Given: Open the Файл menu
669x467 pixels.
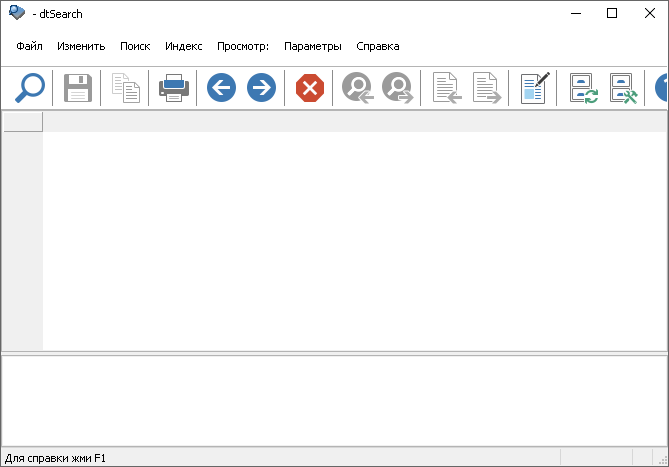Looking at the screenshot, I should click(29, 46).
